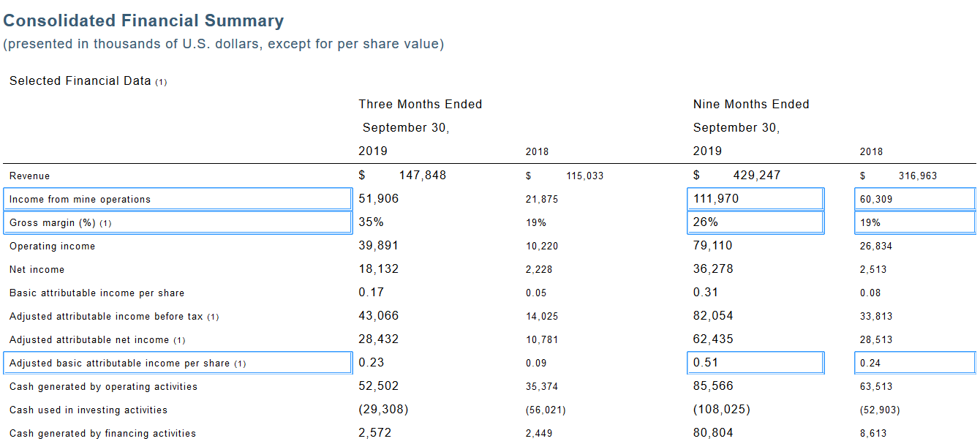Select the boxed 111,970 income cell

pyautogui.click(x=755, y=199)
